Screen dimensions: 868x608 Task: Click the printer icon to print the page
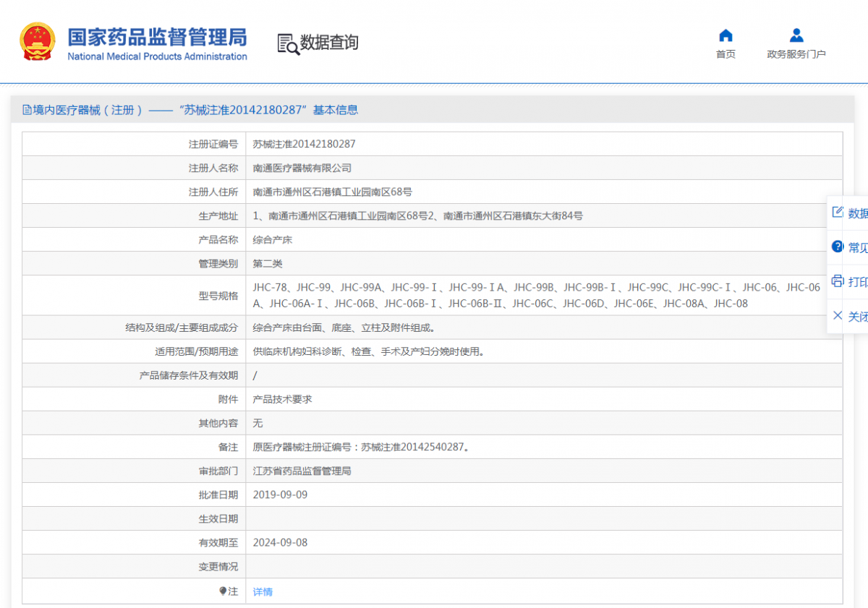pyautogui.click(x=837, y=281)
